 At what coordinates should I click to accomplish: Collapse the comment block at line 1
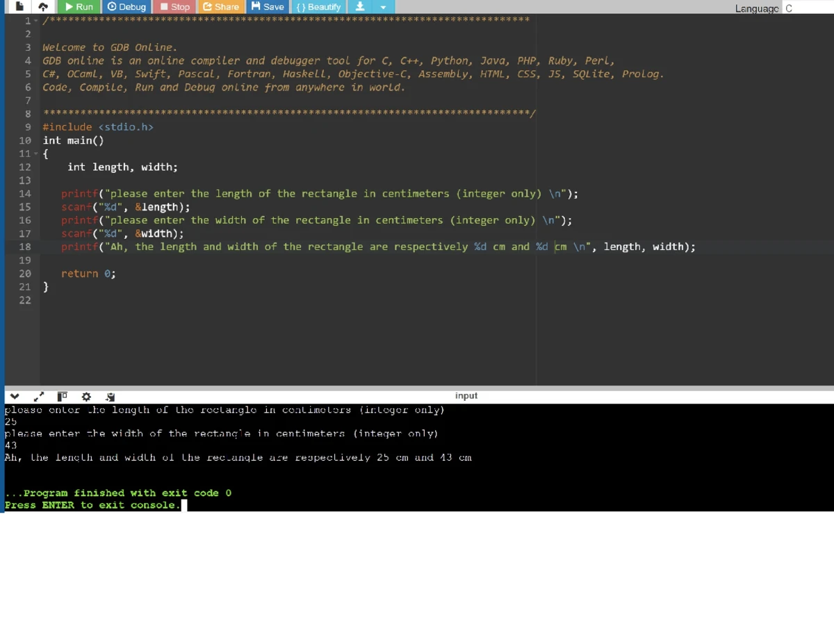click(x=35, y=21)
